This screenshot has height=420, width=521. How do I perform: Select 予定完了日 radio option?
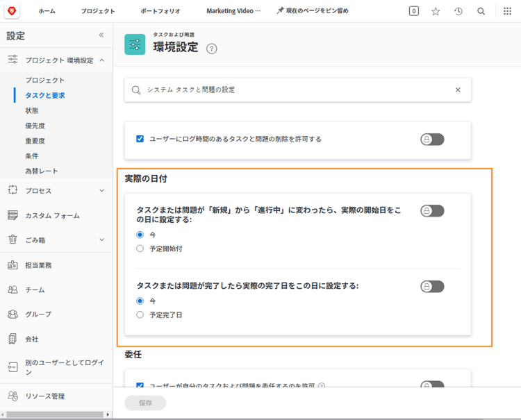pyautogui.click(x=140, y=314)
